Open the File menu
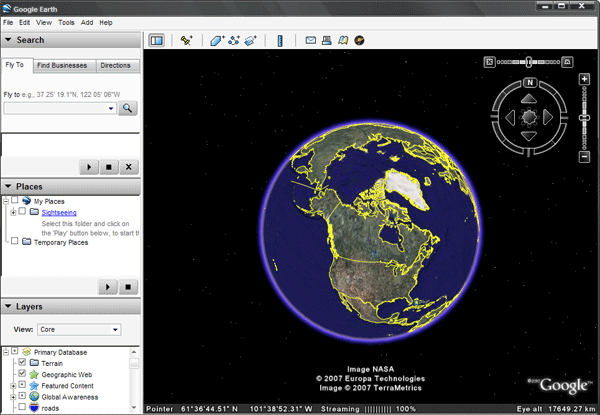This screenshot has height=415, width=600. [x=8, y=23]
